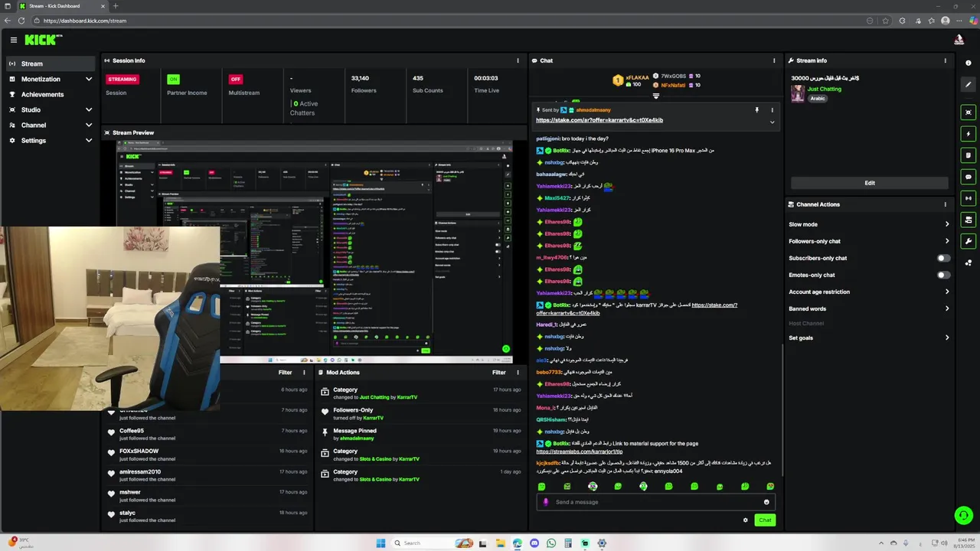The image size is (980, 551).
Task: Open a new browser tab
Action: point(116,6)
